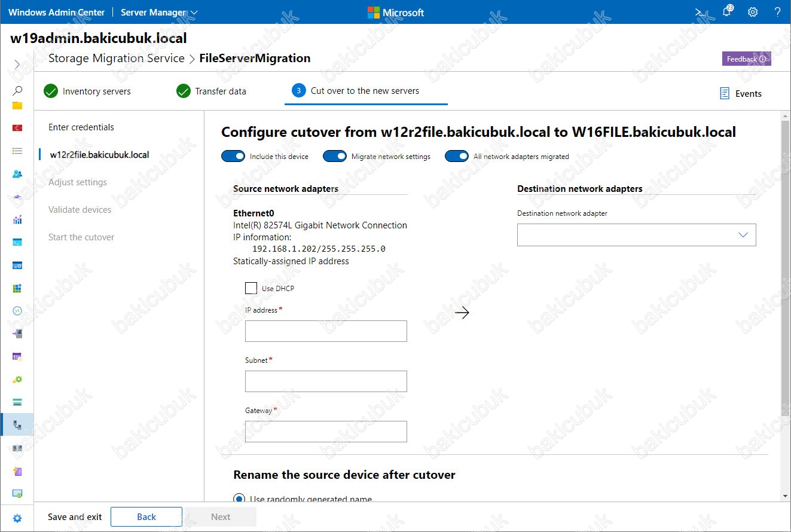Viewport: 791px width, 532px height.
Task: Open the Events log button
Action: click(741, 93)
